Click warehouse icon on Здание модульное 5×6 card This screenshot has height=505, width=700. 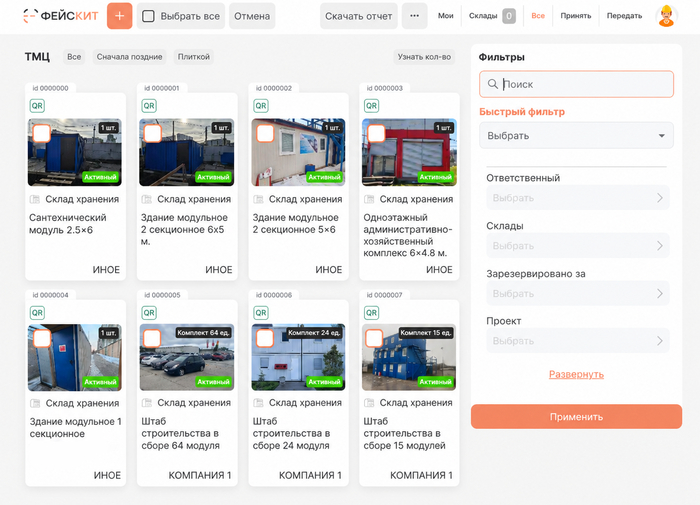pyautogui.click(x=258, y=199)
